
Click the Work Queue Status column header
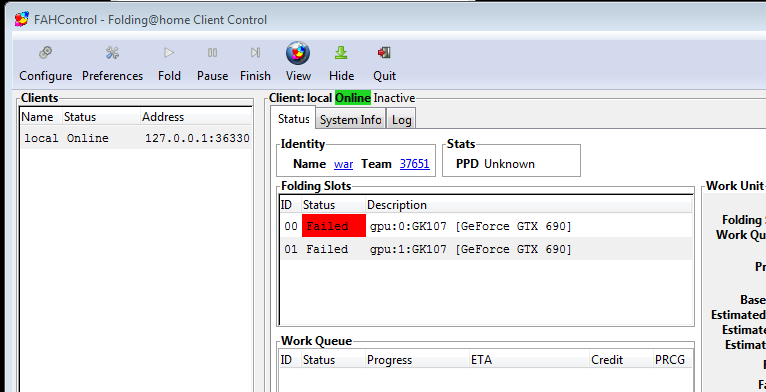[x=333, y=360]
